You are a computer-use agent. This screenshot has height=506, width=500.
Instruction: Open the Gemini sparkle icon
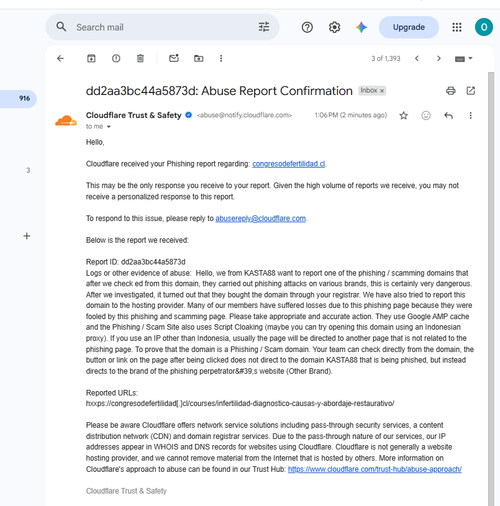pos(361,27)
